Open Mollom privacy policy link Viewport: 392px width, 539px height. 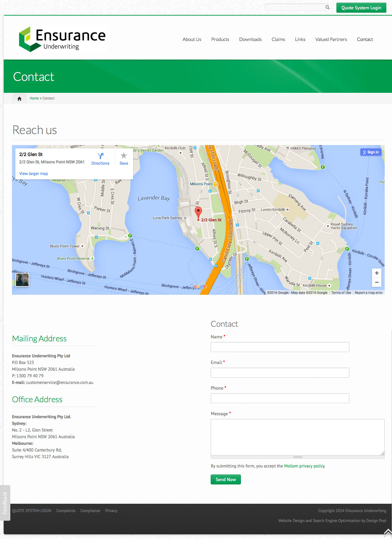coord(304,466)
